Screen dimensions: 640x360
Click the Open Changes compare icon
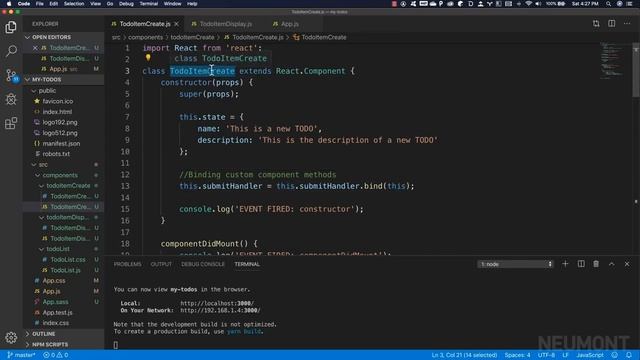coord(596,24)
